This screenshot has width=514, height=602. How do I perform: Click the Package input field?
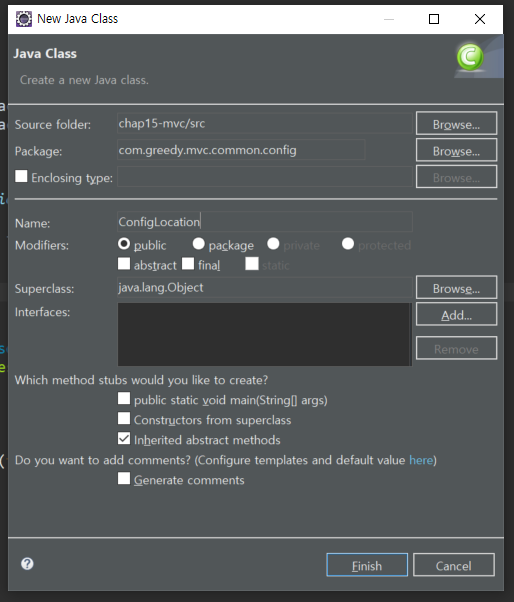coord(241,150)
